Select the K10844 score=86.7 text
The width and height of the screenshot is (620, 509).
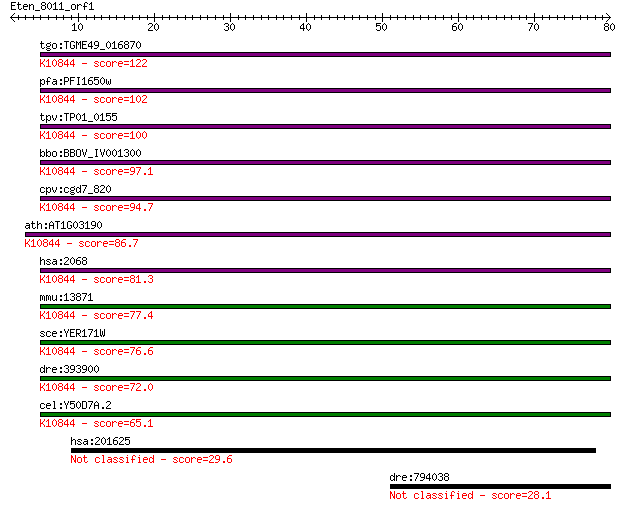(81, 243)
